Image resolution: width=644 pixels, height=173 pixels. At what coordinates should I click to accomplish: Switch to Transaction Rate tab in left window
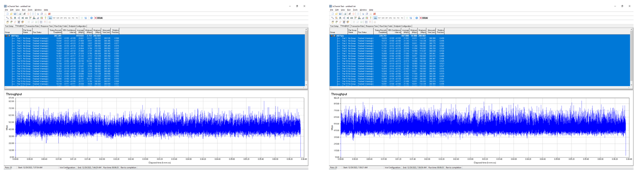click(x=32, y=26)
